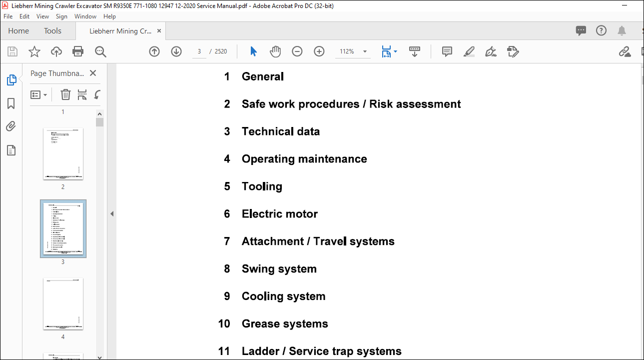Open the comments chat bubble icon
Image resolution: width=644 pixels, height=360 pixels.
581,30
